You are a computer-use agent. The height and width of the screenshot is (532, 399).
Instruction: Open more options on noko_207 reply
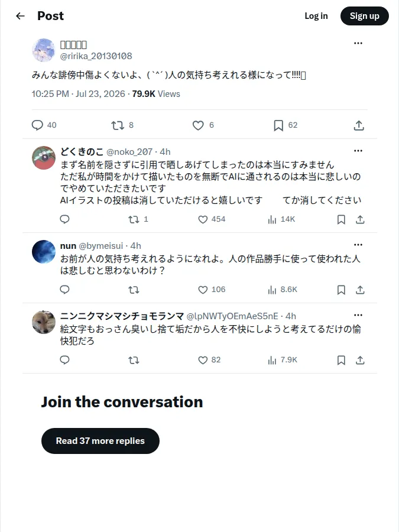tap(358, 151)
